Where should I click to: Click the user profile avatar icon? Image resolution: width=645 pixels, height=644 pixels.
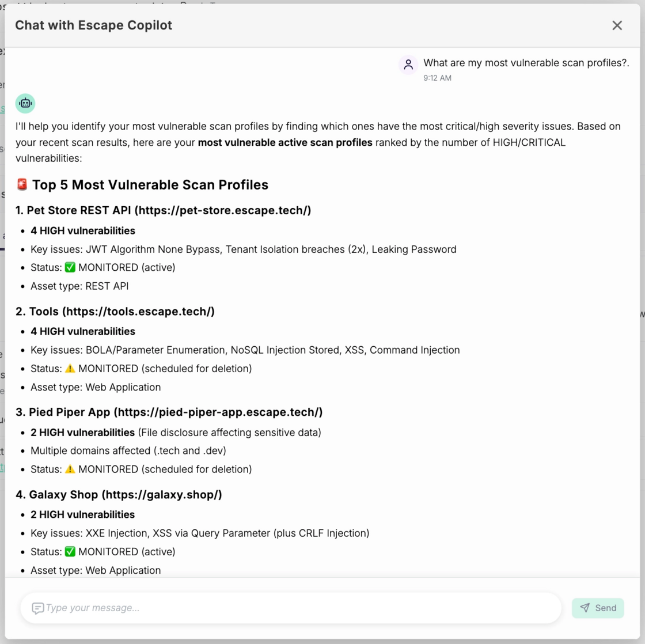pyautogui.click(x=408, y=65)
